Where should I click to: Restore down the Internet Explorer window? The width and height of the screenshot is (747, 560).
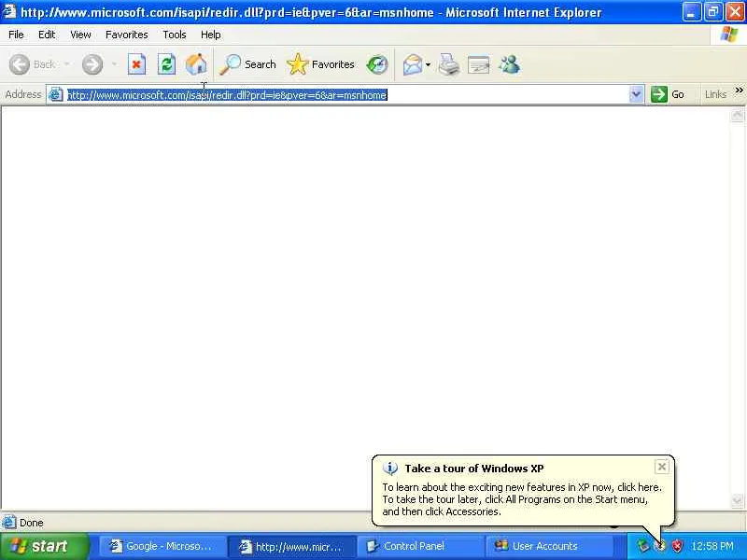[713, 12]
